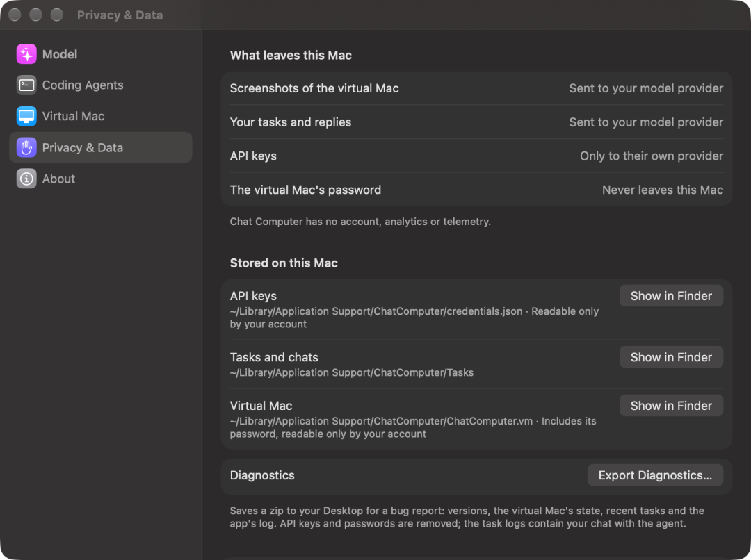Open the About section label

click(x=58, y=179)
